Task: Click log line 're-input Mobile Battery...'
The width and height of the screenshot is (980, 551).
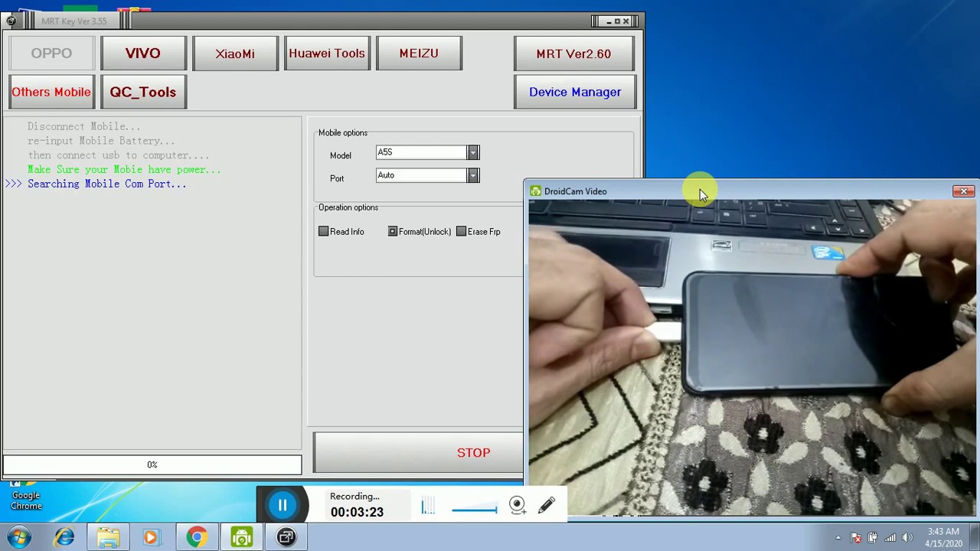Action: (x=101, y=141)
